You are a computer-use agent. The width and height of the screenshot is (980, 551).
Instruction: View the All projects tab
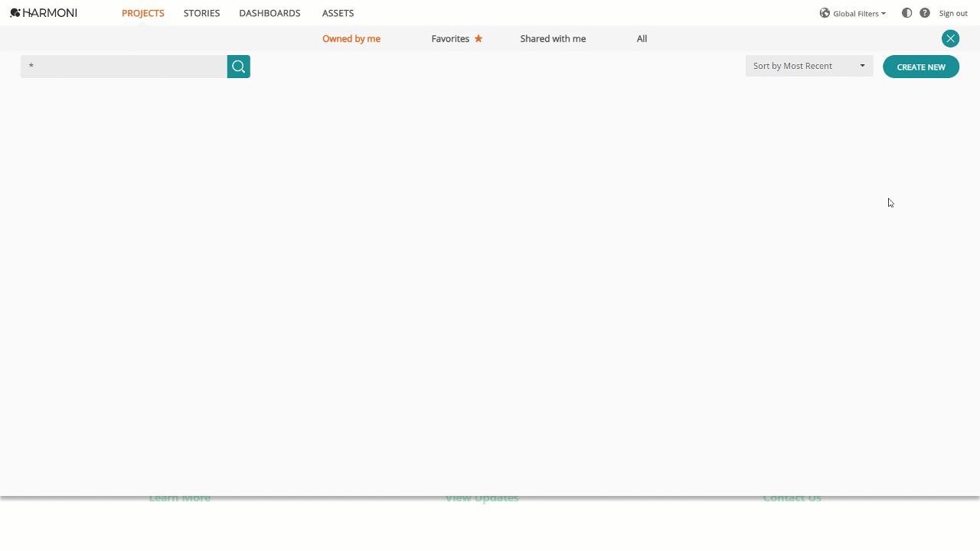coord(642,38)
